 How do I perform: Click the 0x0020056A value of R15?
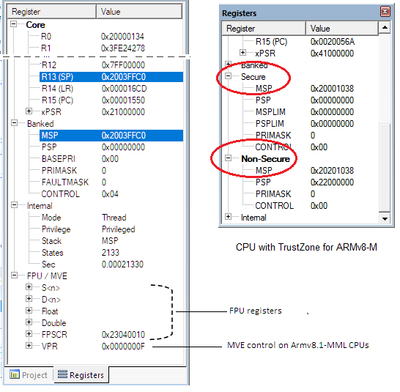tap(332, 42)
